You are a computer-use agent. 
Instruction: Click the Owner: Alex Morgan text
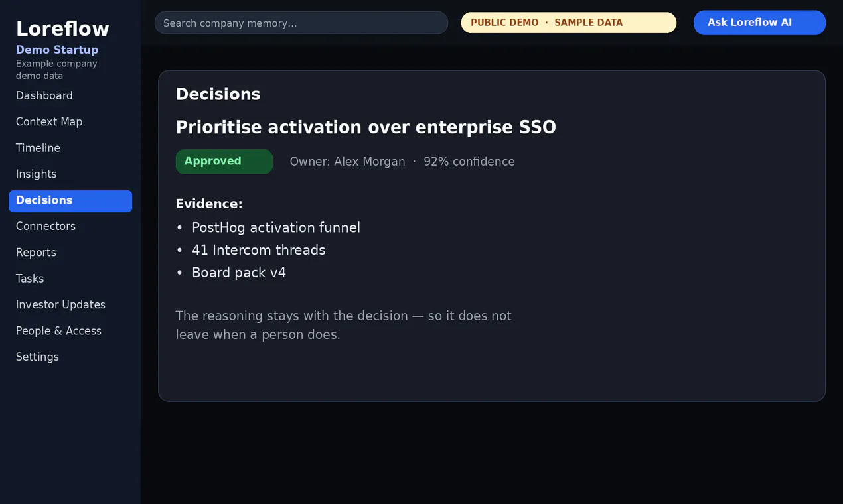pyautogui.click(x=347, y=162)
